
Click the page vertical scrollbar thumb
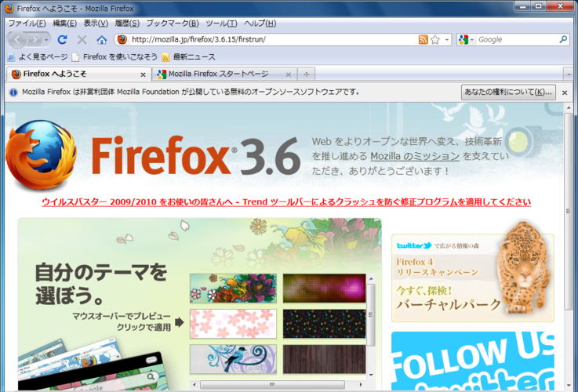click(x=568, y=211)
